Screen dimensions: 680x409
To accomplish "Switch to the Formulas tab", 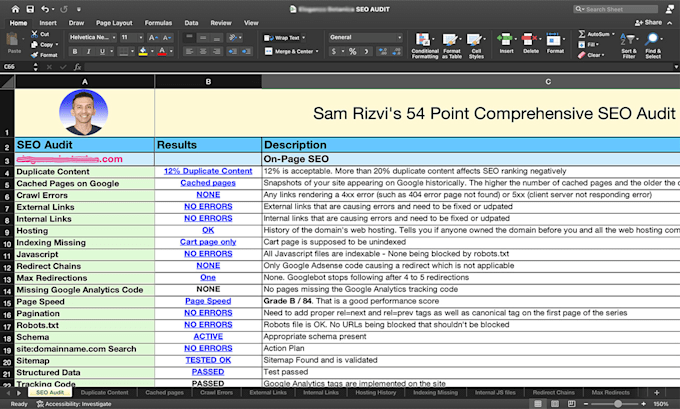I will point(158,23).
